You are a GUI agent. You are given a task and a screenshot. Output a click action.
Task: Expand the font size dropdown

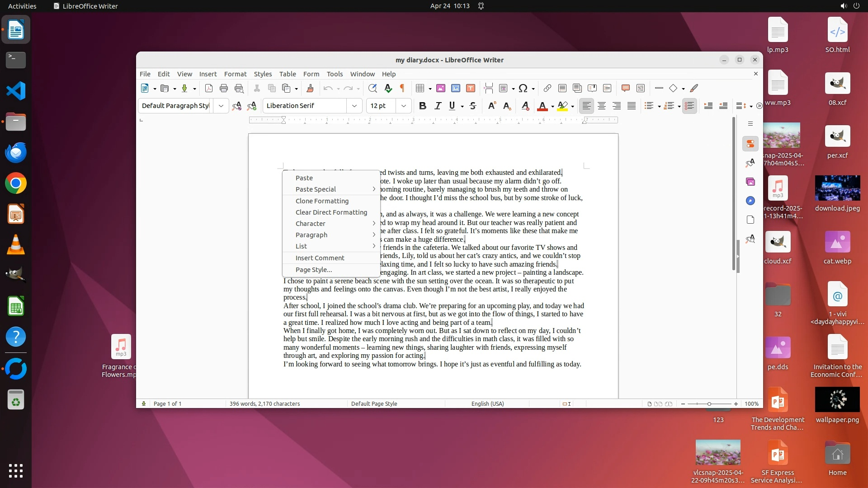point(403,106)
